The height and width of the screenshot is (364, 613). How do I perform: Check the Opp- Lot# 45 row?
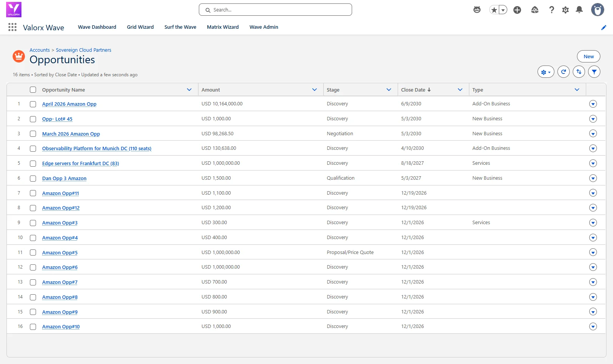click(33, 119)
